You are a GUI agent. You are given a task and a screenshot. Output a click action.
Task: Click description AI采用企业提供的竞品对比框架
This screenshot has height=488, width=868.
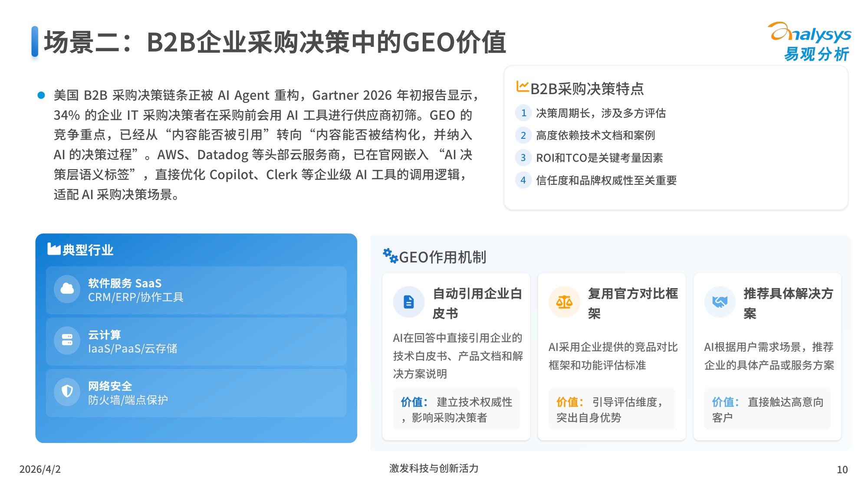613,356
